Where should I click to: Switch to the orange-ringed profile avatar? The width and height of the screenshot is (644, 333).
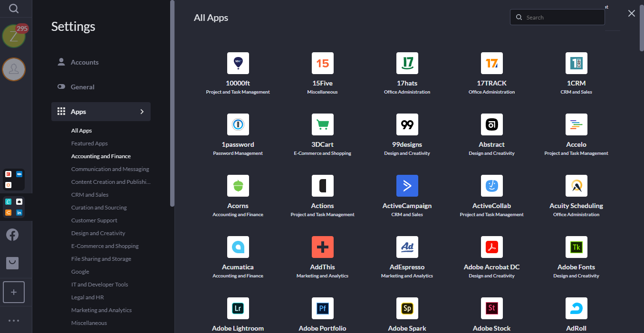pyautogui.click(x=14, y=69)
